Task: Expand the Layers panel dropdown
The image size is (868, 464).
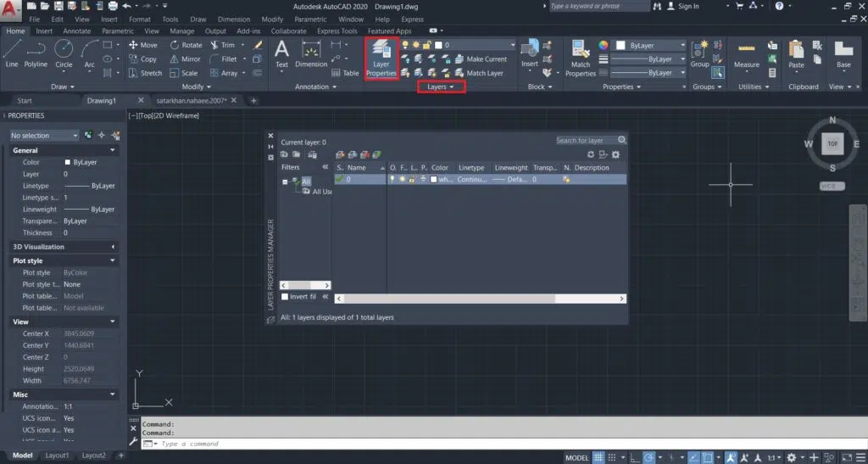Action: tap(442, 87)
